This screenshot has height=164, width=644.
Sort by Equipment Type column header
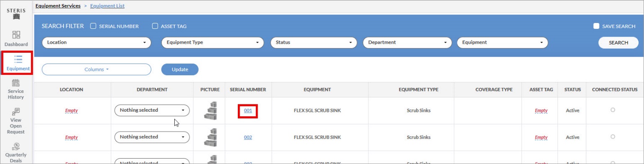coord(418,90)
